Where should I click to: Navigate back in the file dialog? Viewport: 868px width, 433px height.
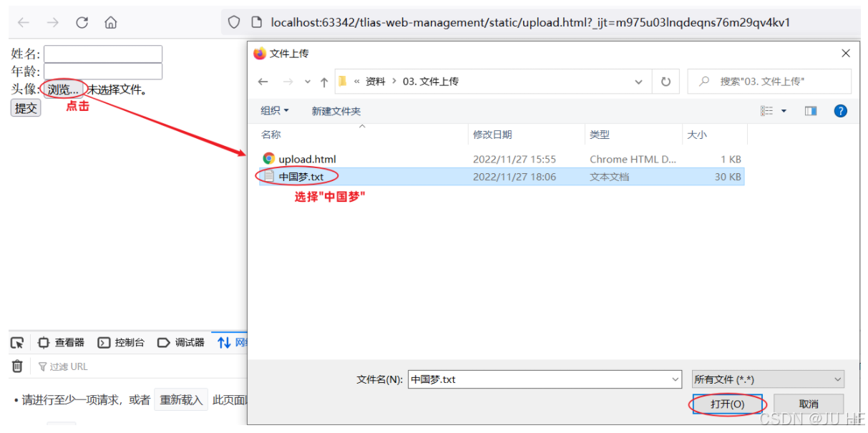(263, 82)
